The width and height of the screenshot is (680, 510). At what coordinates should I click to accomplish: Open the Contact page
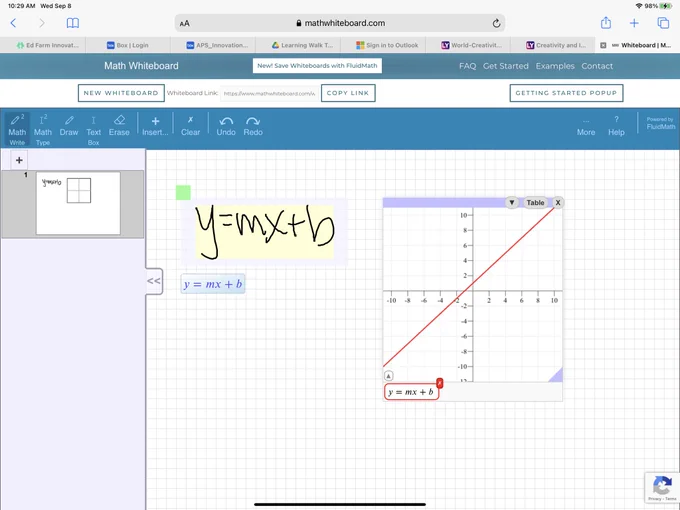(x=597, y=66)
